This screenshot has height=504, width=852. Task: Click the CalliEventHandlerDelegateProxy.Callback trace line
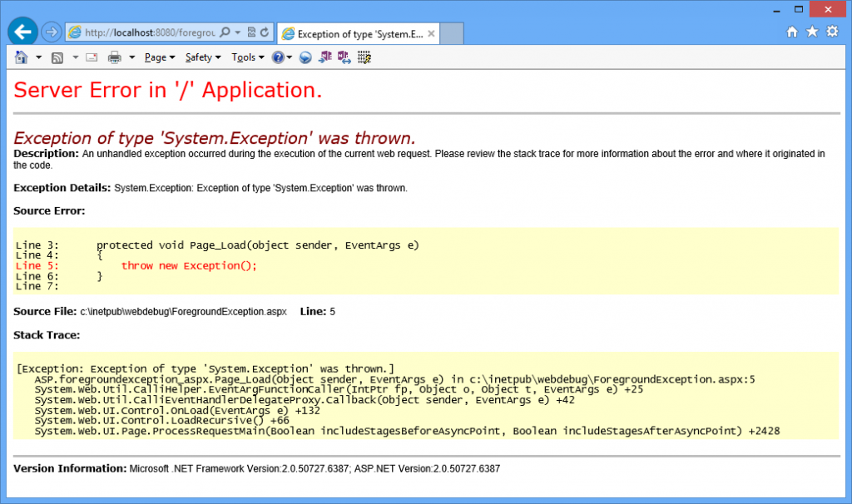tap(305, 400)
